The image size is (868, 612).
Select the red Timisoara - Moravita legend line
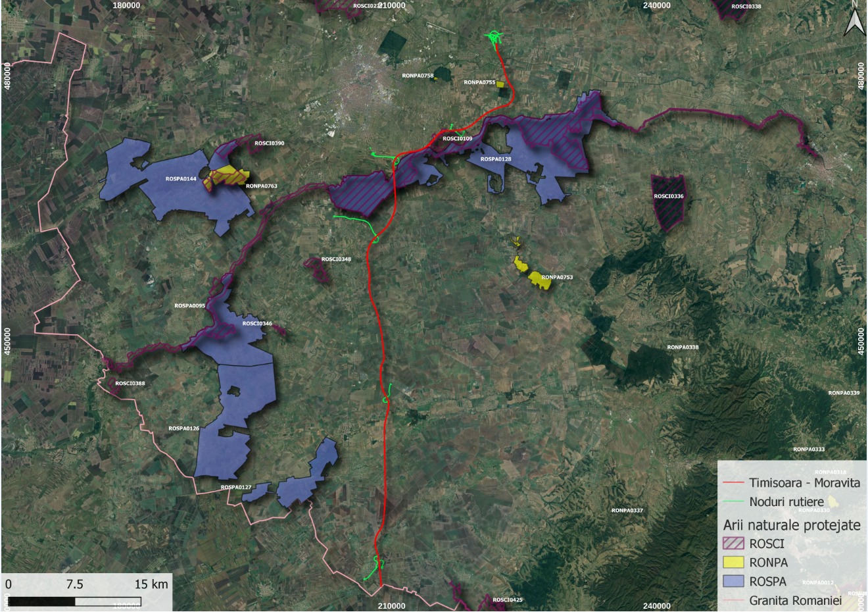coord(733,483)
